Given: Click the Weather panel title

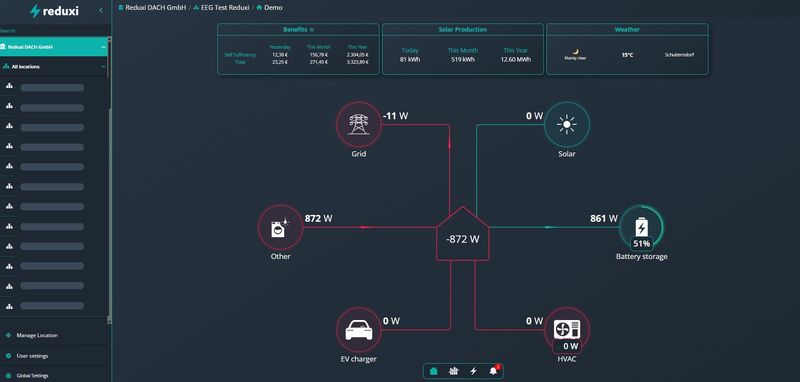Looking at the screenshot, I should (x=627, y=30).
